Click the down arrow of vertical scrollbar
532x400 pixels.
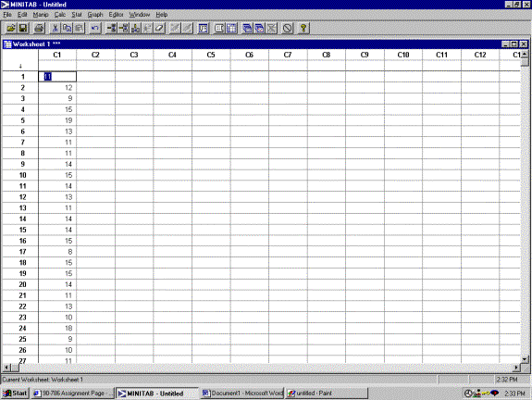pos(525,359)
